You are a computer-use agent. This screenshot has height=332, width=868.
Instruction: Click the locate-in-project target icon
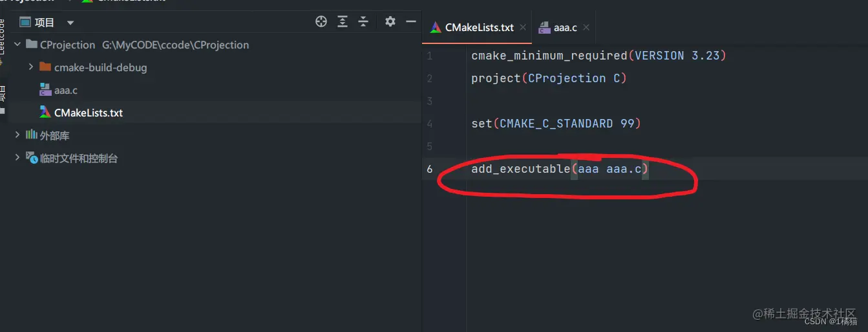(x=321, y=22)
